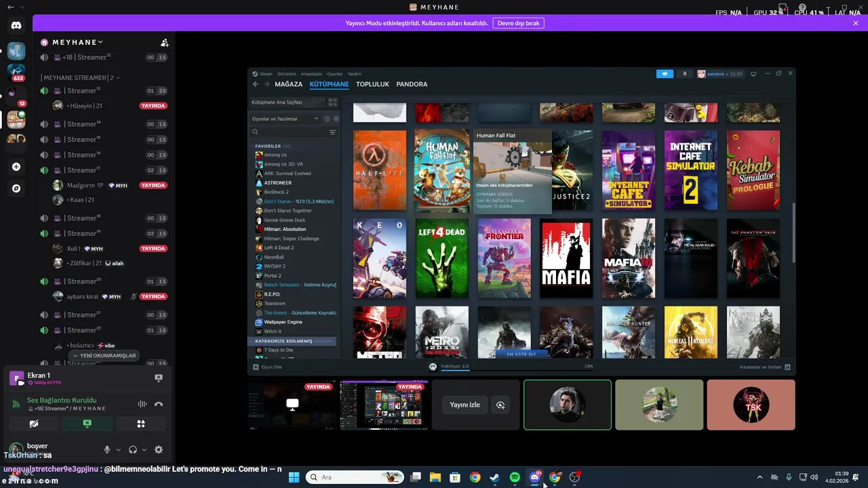Open headphone output options chevron
Image resolution: width=868 pixels, height=488 pixels.
pos(144,449)
